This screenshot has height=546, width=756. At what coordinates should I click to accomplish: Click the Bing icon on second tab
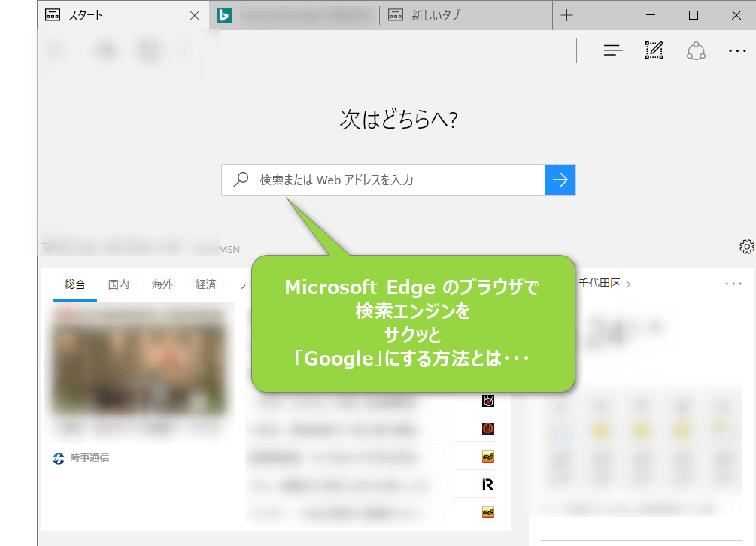coord(223,15)
